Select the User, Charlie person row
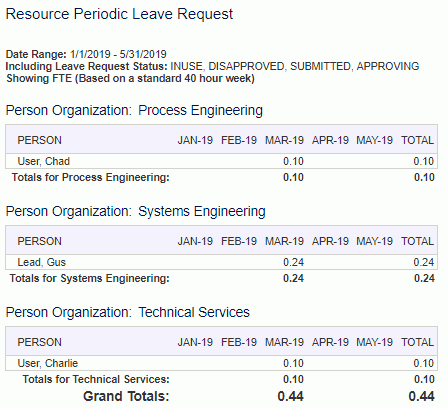448x408 pixels. 221,363
